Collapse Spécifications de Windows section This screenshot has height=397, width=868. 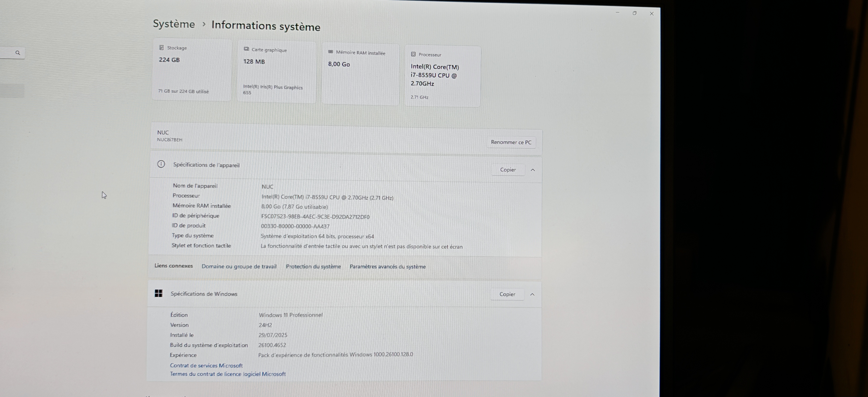532,294
